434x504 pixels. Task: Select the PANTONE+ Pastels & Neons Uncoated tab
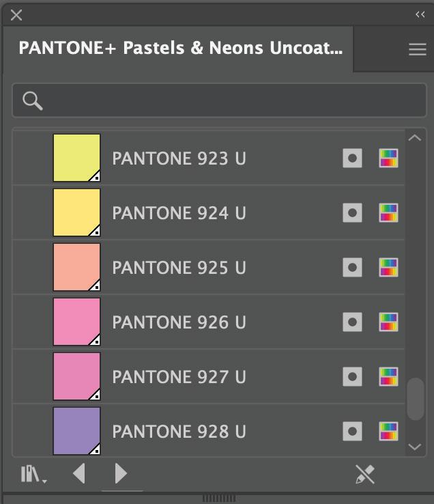(x=180, y=48)
